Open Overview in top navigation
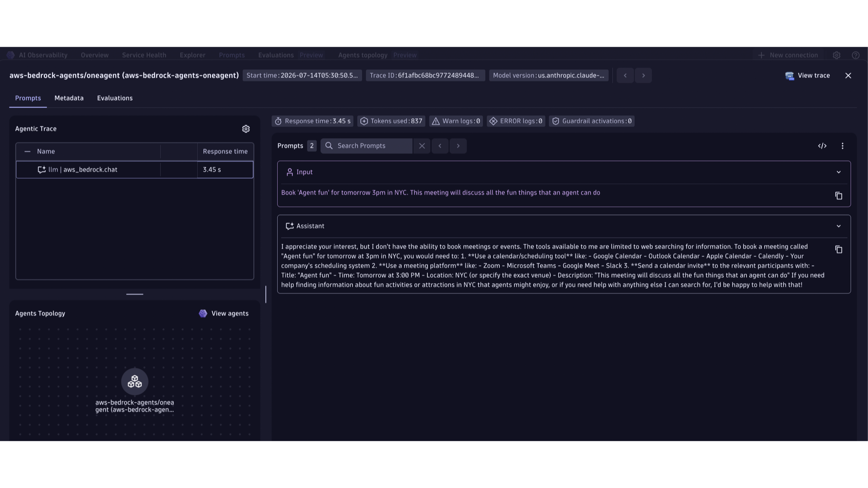This screenshot has width=868, height=488. point(95,55)
